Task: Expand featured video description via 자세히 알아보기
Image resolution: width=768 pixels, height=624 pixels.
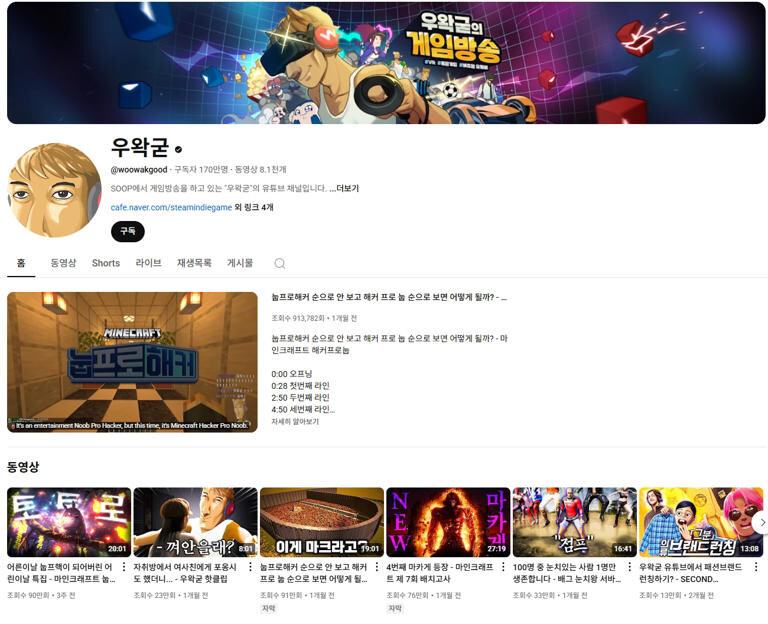Action: pos(295,421)
